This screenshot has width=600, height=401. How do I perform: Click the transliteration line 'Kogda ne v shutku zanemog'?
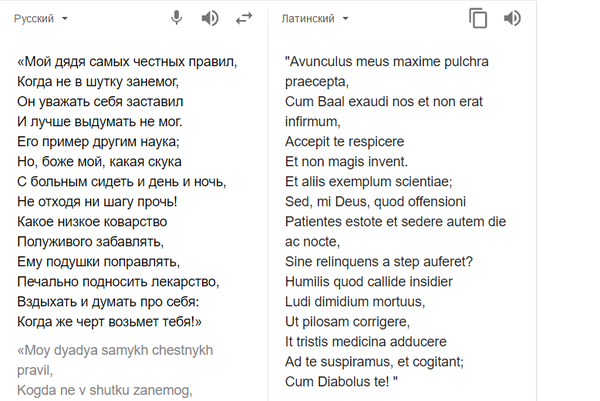tap(104, 389)
